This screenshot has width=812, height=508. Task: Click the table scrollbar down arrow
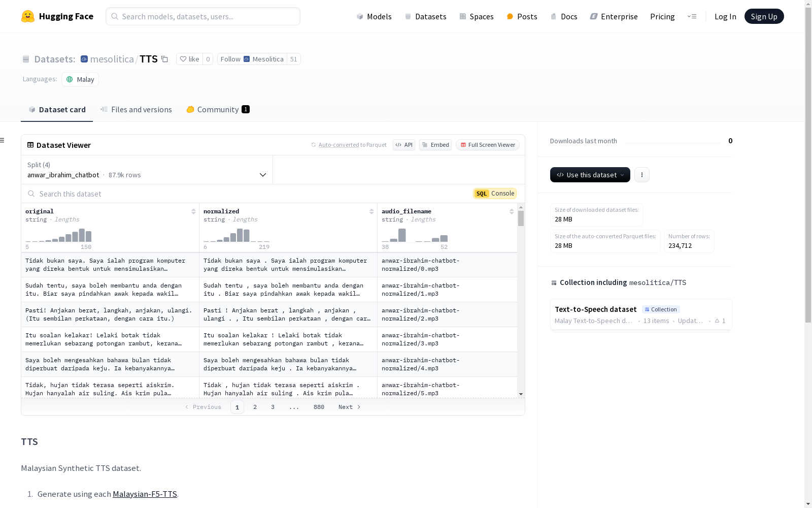click(521, 394)
